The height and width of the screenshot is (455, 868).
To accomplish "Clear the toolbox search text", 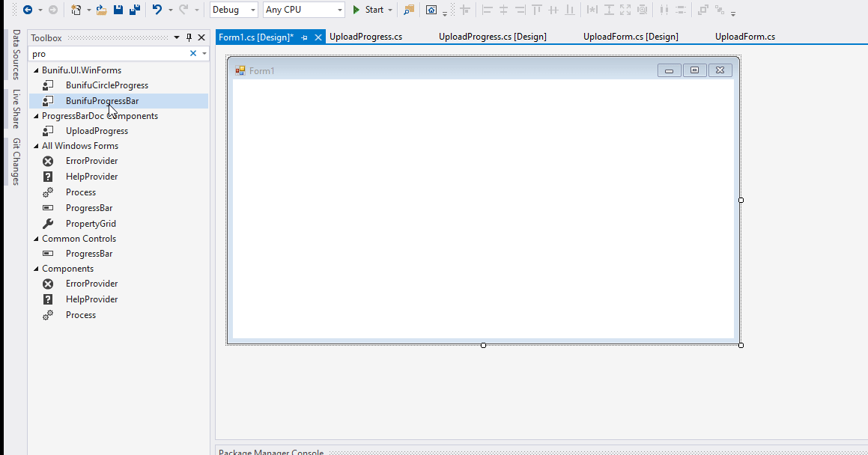I will 193,54.
